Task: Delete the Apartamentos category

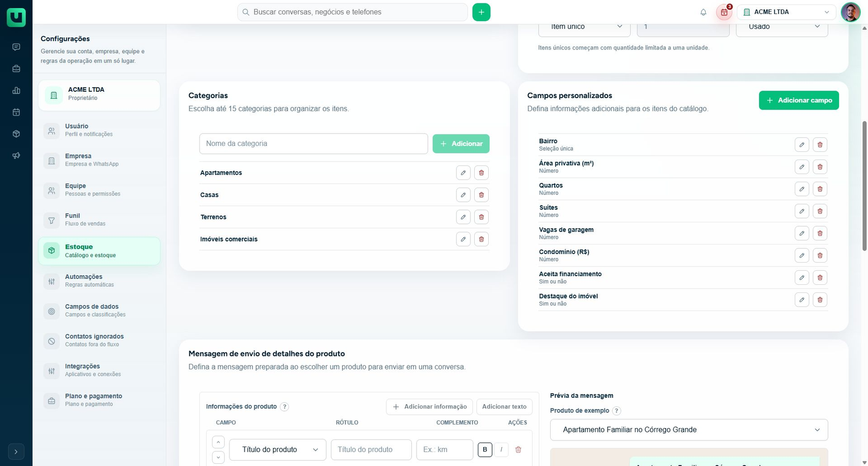Action: (481, 173)
